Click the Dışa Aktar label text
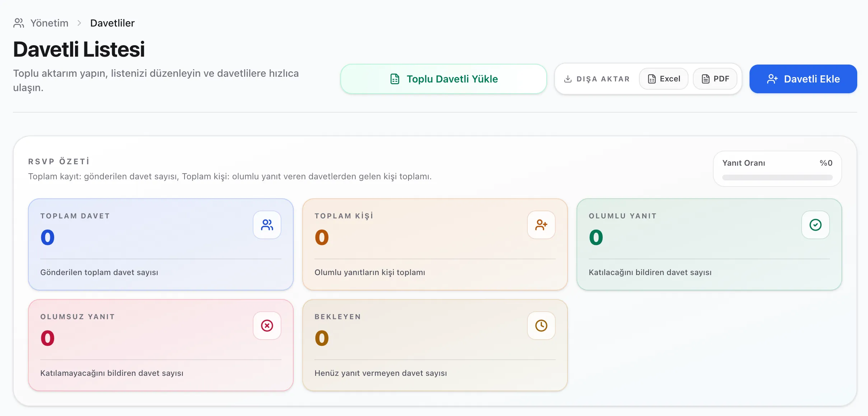Image resolution: width=868 pixels, height=416 pixels. coord(603,79)
